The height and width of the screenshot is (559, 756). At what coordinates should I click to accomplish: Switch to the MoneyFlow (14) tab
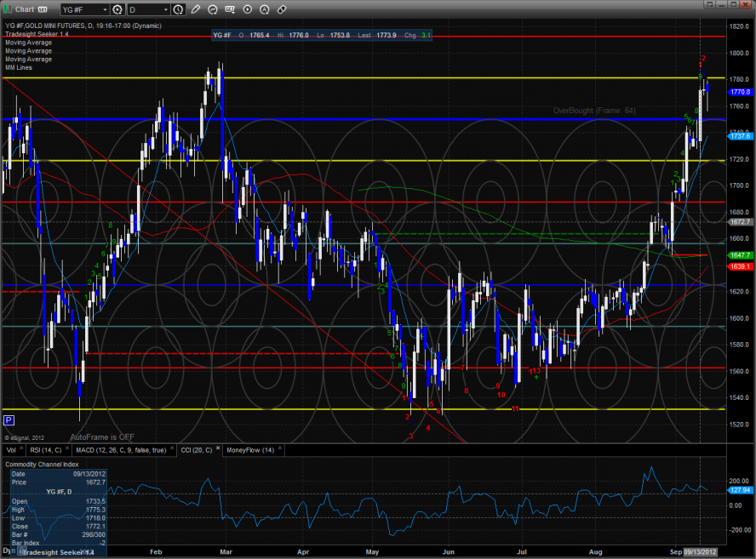(249, 449)
